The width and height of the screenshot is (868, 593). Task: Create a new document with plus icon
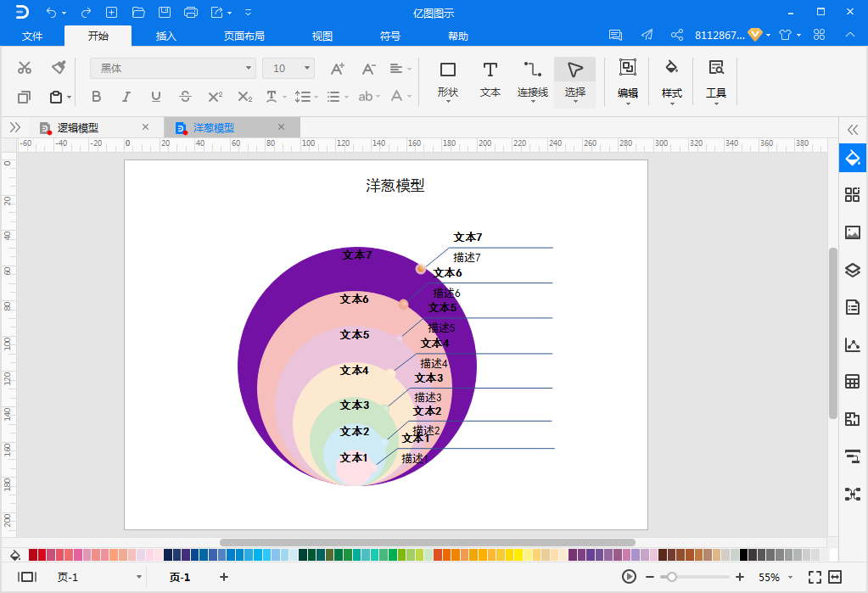click(111, 12)
